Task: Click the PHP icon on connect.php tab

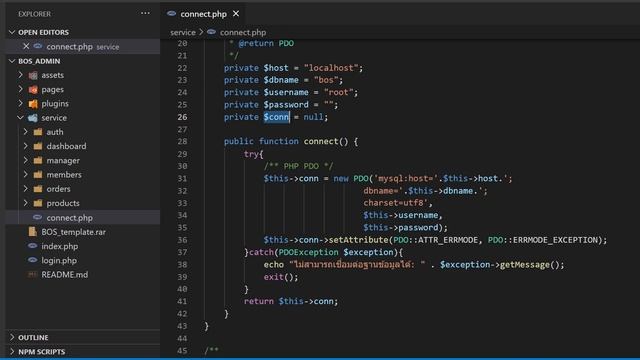Action: tap(171, 13)
